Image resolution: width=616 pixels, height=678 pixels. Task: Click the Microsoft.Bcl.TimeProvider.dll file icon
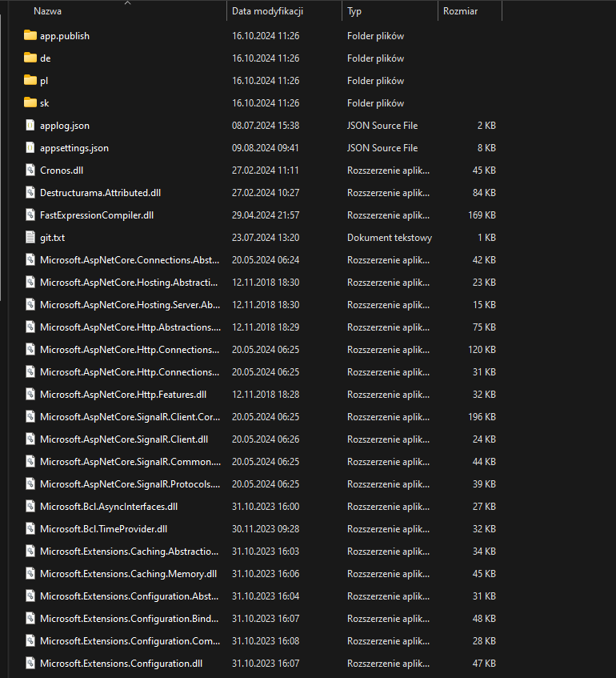(30, 529)
